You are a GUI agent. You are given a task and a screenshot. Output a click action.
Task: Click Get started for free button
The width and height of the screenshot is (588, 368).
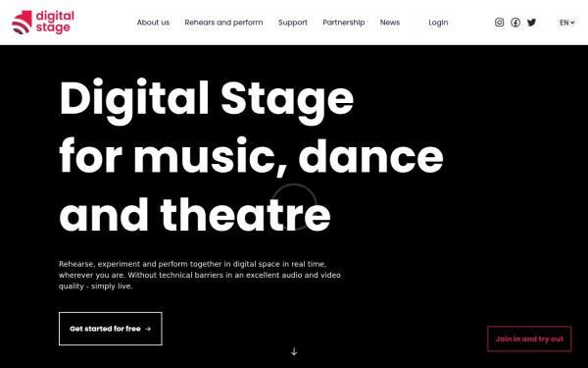110,329
